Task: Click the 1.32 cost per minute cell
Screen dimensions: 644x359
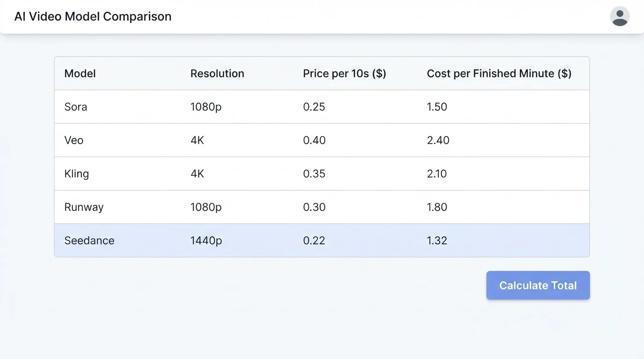Action: pyautogui.click(x=437, y=241)
